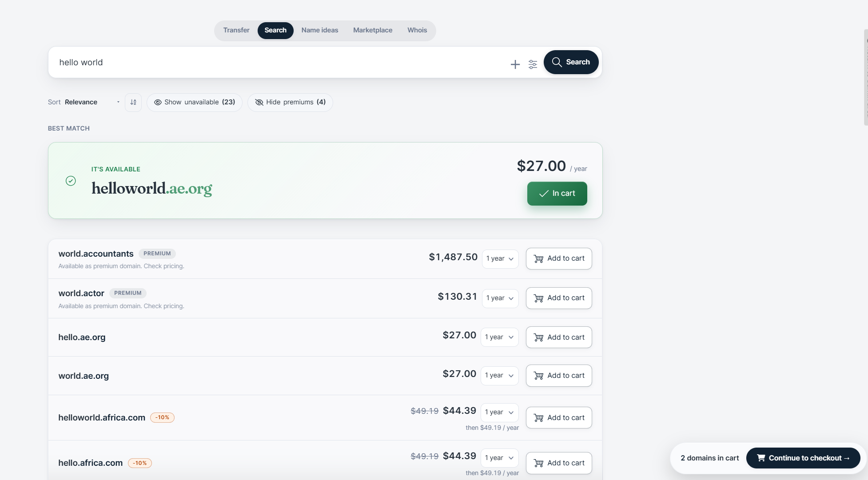The width and height of the screenshot is (868, 480).
Task: Switch to Name ideas tab
Action: [x=320, y=30]
